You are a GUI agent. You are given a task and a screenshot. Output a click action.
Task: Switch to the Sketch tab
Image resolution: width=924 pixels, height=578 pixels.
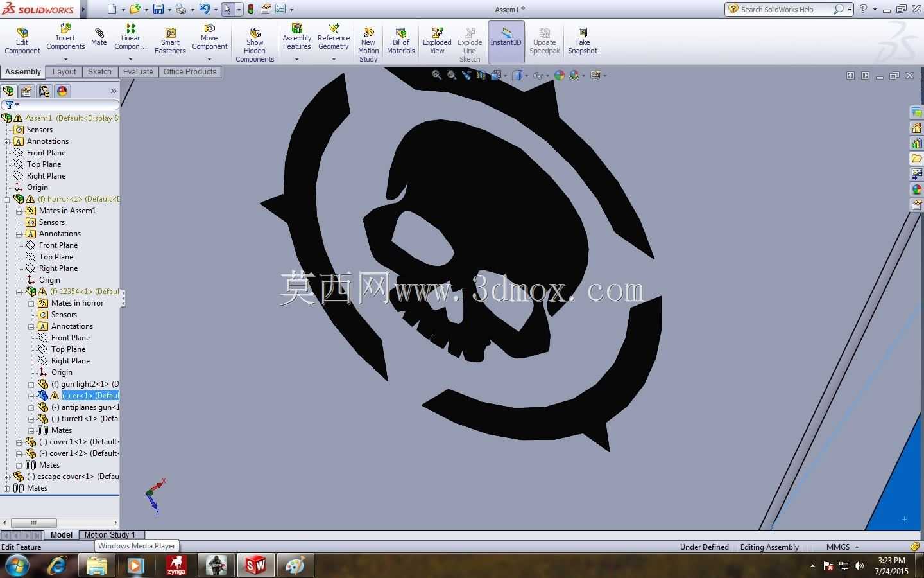(99, 72)
